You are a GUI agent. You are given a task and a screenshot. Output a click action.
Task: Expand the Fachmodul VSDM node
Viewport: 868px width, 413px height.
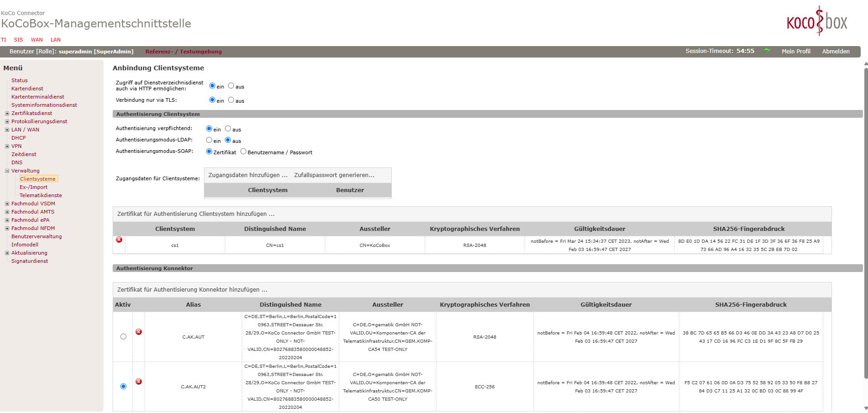coord(7,204)
